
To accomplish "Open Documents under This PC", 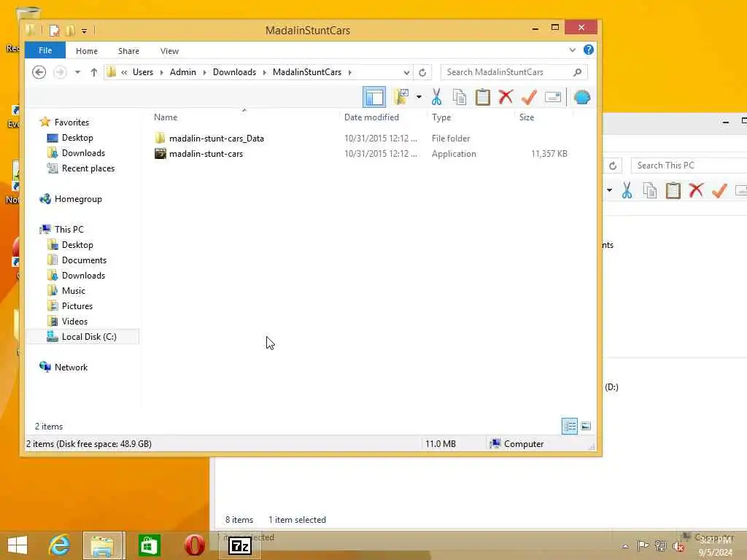I will click(84, 260).
